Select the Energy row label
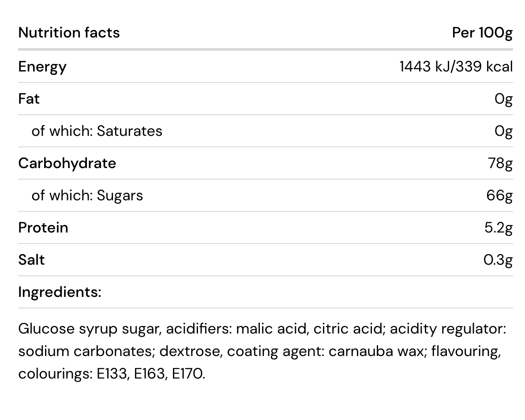This screenshot has height=420, width=525. point(42,67)
